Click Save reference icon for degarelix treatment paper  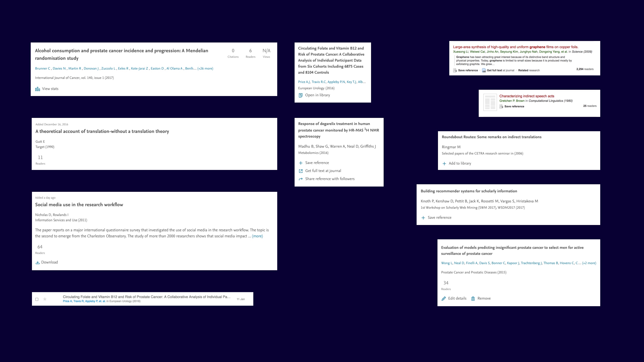click(301, 163)
